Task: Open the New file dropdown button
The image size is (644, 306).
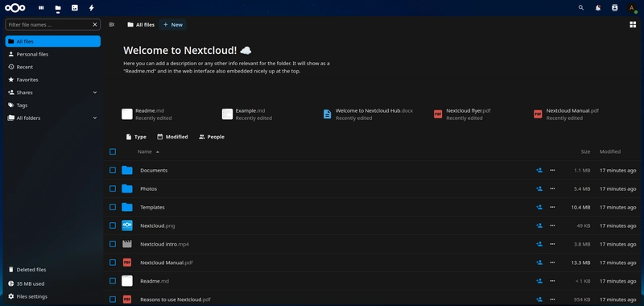Action: [173, 25]
